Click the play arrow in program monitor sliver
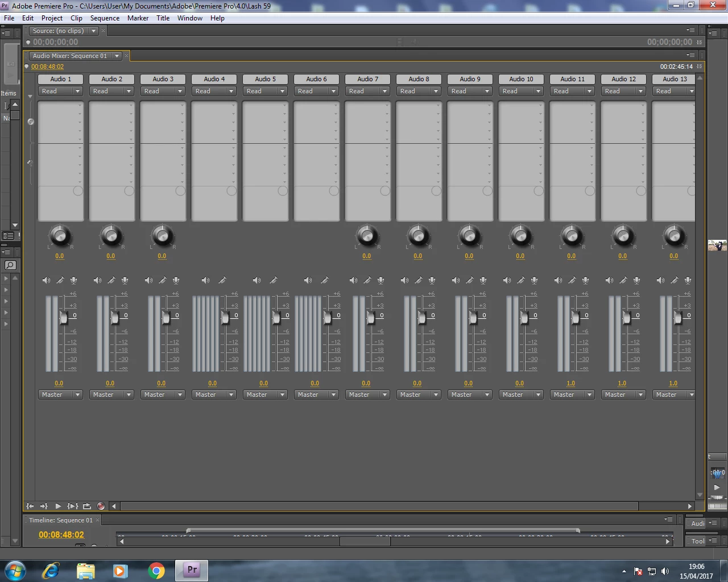This screenshot has height=582, width=728. [717, 487]
